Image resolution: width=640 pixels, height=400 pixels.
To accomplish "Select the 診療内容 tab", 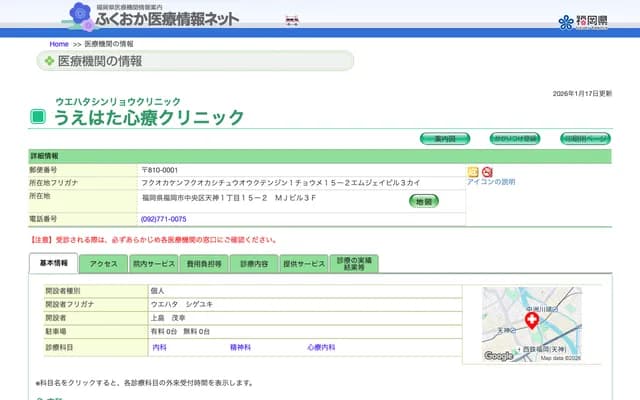I will [254, 264].
